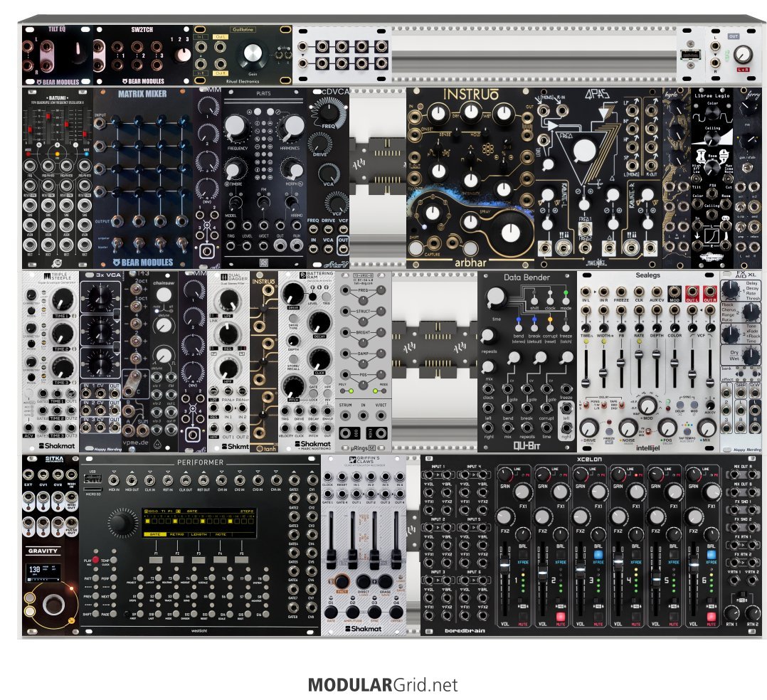This screenshot has height=700, width=767.
Task: Click the large FREQ knob on QPAS
Action: [x=583, y=151]
